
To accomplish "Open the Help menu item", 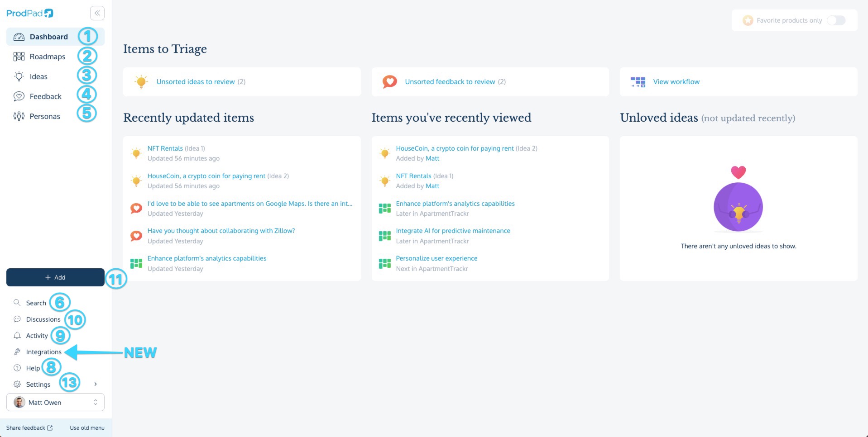I will [x=34, y=368].
